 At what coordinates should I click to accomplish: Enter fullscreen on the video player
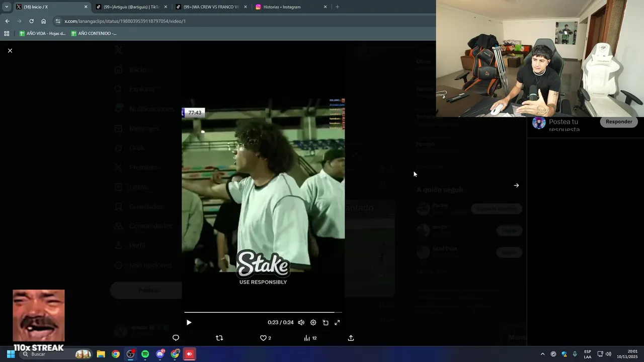pyautogui.click(x=337, y=323)
